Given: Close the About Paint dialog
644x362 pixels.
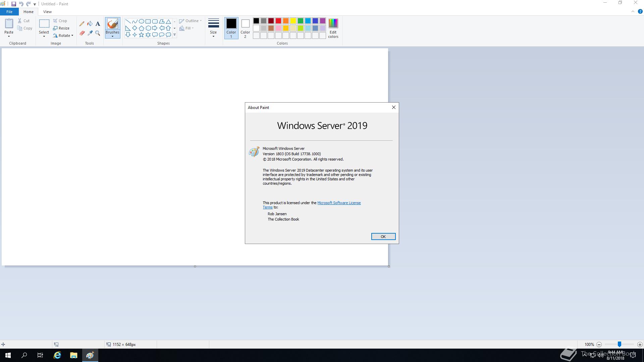Looking at the screenshot, I should [393, 107].
